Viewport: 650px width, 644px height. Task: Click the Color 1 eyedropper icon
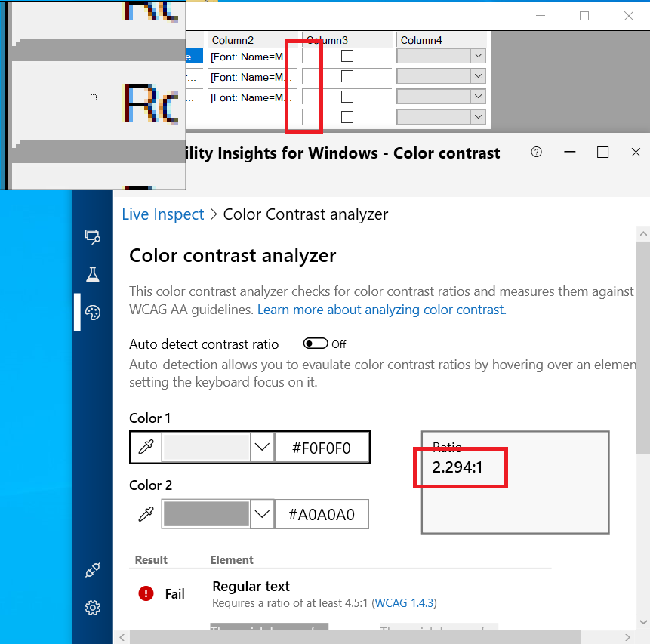(x=146, y=447)
